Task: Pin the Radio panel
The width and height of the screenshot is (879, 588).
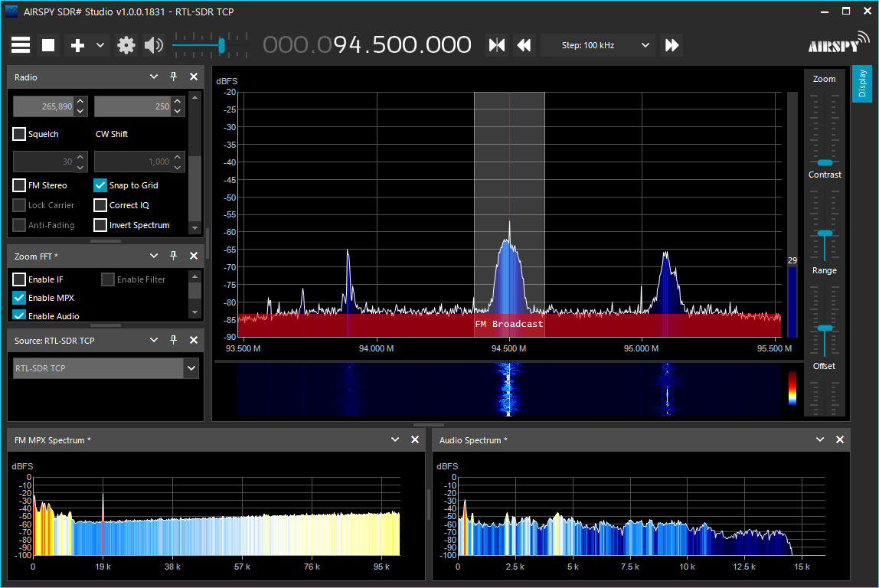Action: point(173,77)
